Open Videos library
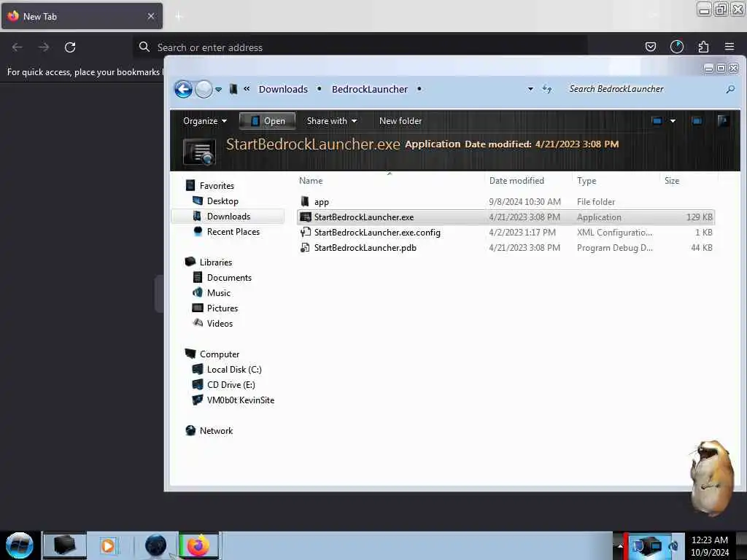 coord(220,323)
